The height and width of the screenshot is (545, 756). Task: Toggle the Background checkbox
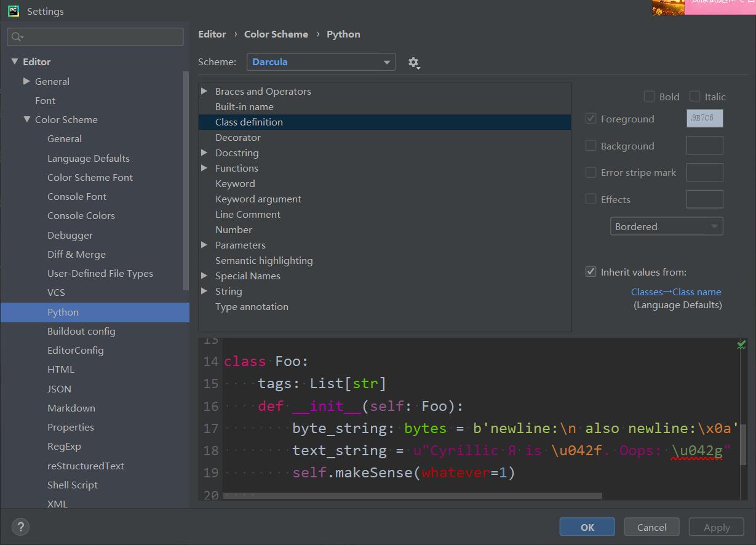pos(591,146)
